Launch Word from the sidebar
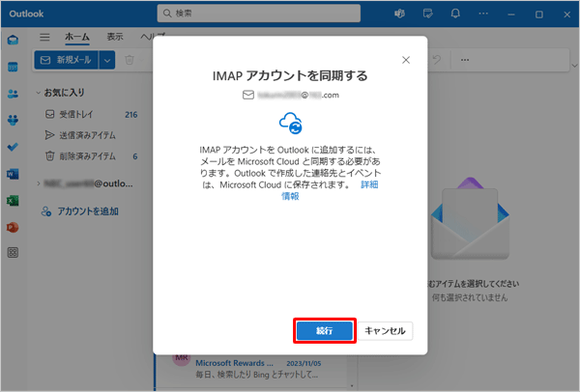This screenshot has height=392, width=580. (x=13, y=174)
